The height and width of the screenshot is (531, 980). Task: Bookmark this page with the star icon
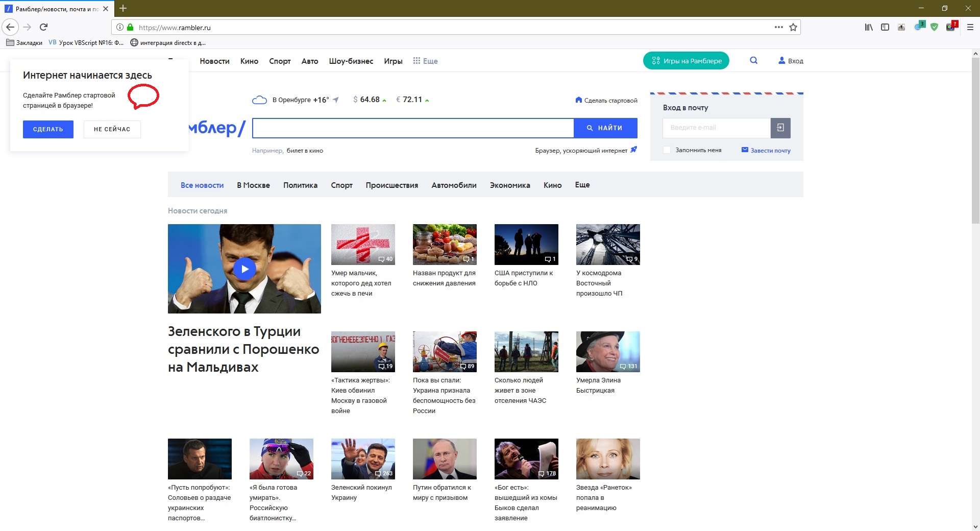tap(793, 27)
